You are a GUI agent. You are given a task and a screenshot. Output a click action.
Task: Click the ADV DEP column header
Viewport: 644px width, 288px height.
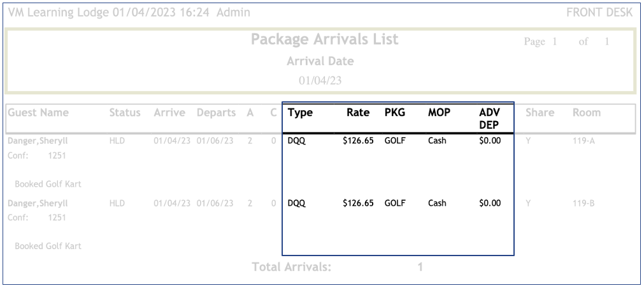[x=489, y=119]
